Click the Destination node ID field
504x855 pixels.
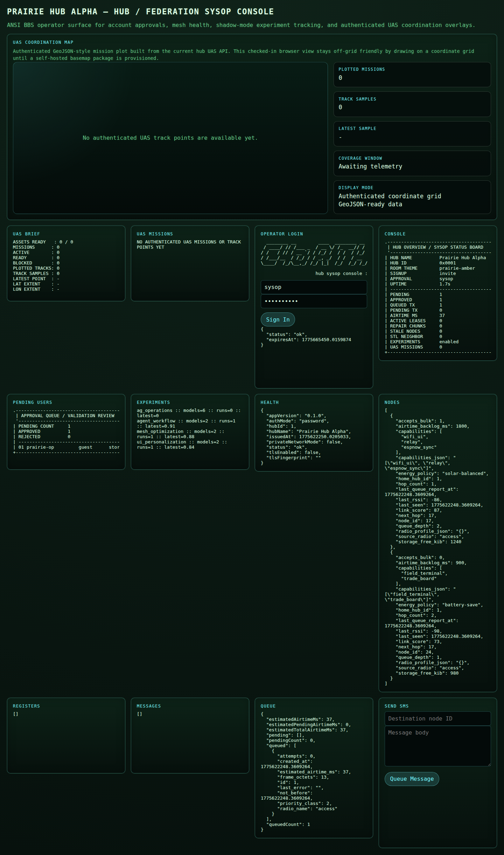click(x=437, y=718)
